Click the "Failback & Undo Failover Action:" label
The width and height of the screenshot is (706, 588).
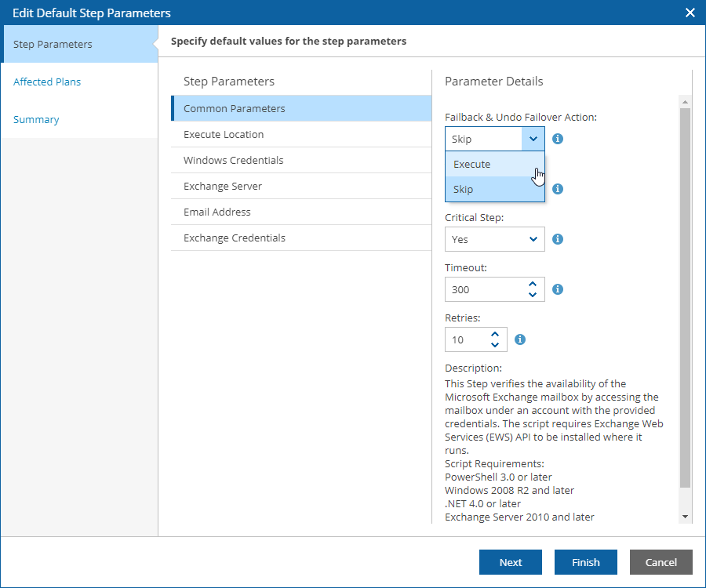coord(521,118)
